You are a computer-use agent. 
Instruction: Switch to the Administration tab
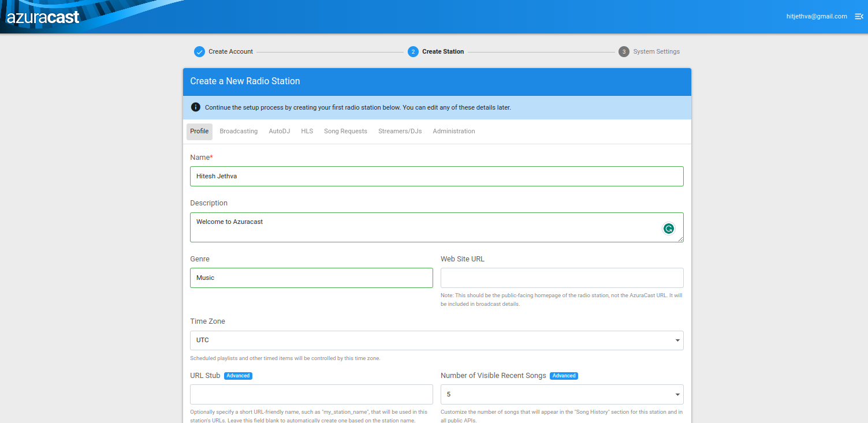453,132
